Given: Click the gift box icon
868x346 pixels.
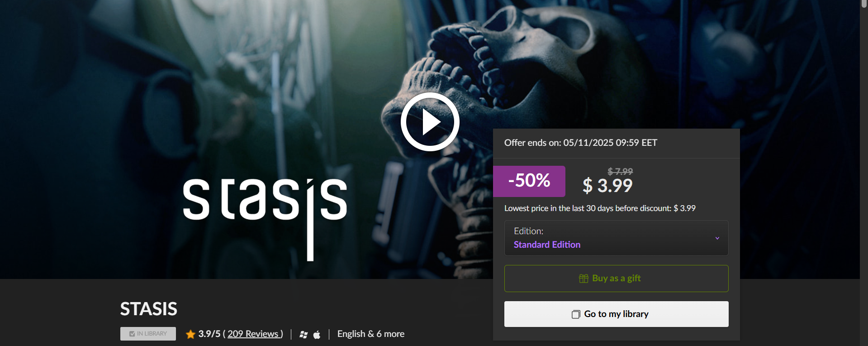Looking at the screenshot, I should click(583, 279).
